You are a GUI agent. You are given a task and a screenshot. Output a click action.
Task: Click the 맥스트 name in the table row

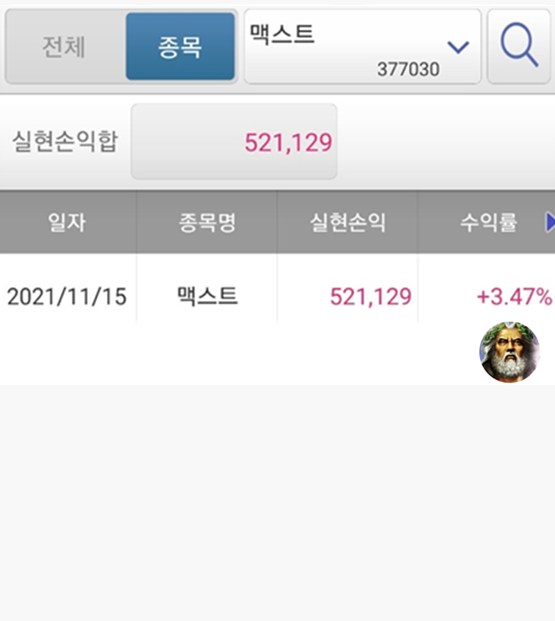(x=207, y=296)
